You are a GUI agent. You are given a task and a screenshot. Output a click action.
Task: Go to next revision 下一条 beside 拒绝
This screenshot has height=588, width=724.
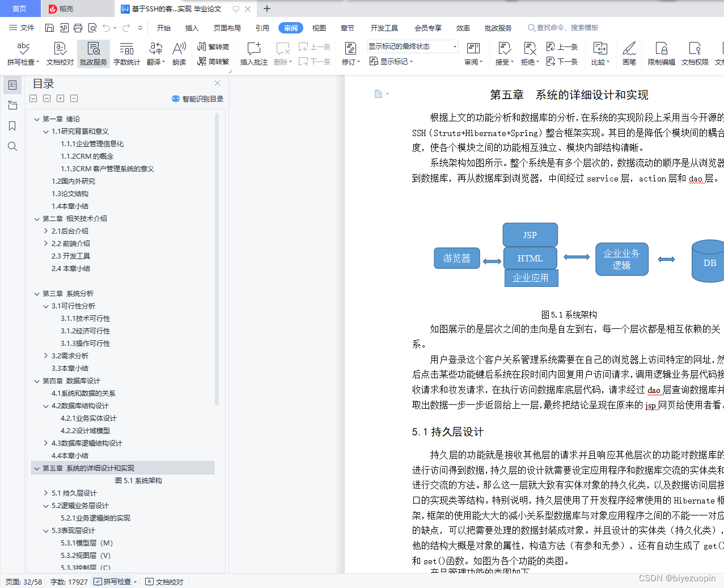click(x=562, y=61)
